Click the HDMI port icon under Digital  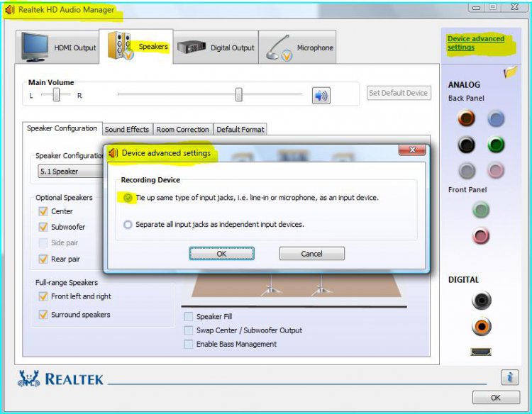coord(481,352)
